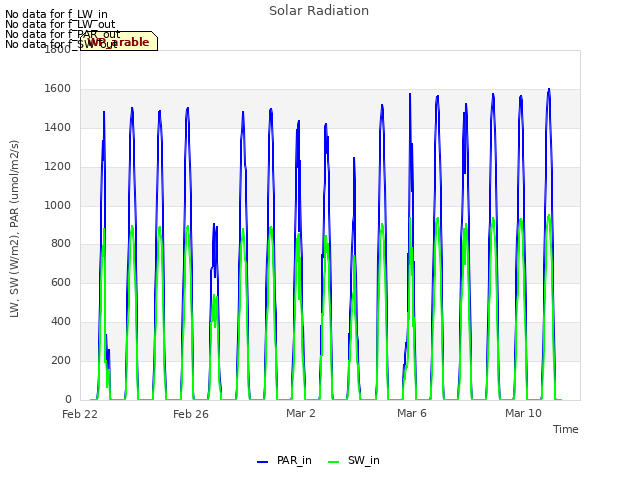Click the y-axis title LW, SW, PAR
640x480 pixels.
14,229
